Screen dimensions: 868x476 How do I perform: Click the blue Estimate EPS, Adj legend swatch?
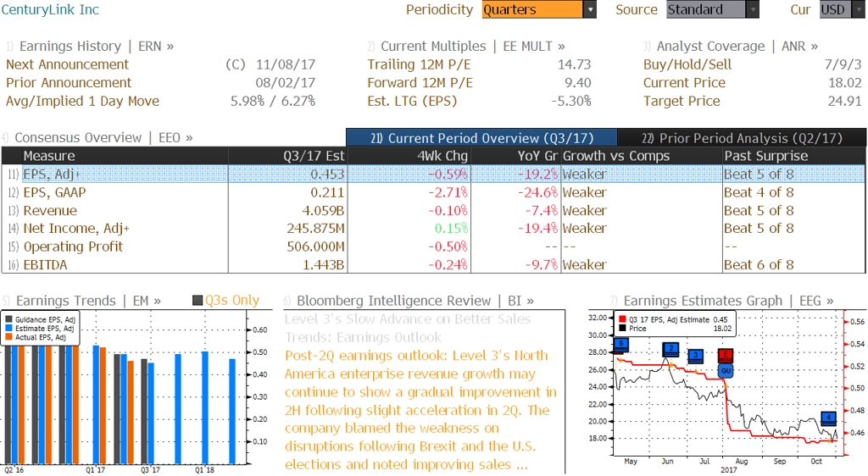(8, 329)
